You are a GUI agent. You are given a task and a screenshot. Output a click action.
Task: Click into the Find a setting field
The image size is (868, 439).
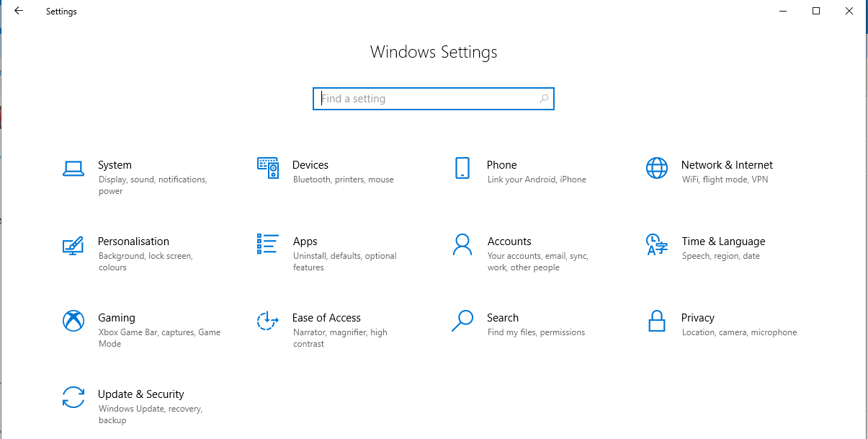pyautogui.click(x=434, y=99)
